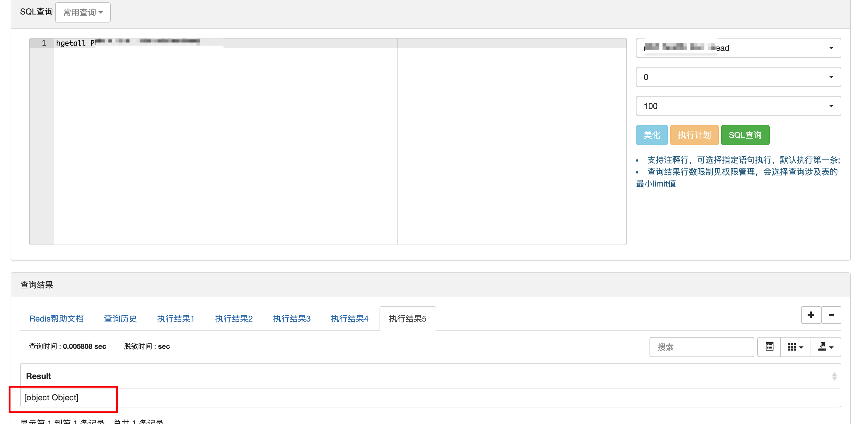Click the sort arrows in Result header

pos(834,376)
